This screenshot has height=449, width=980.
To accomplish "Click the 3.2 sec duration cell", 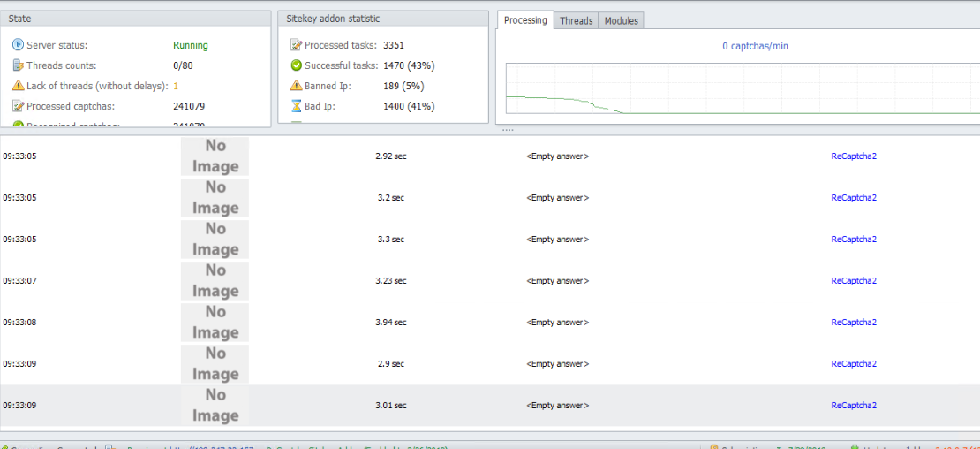I will pos(390,198).
